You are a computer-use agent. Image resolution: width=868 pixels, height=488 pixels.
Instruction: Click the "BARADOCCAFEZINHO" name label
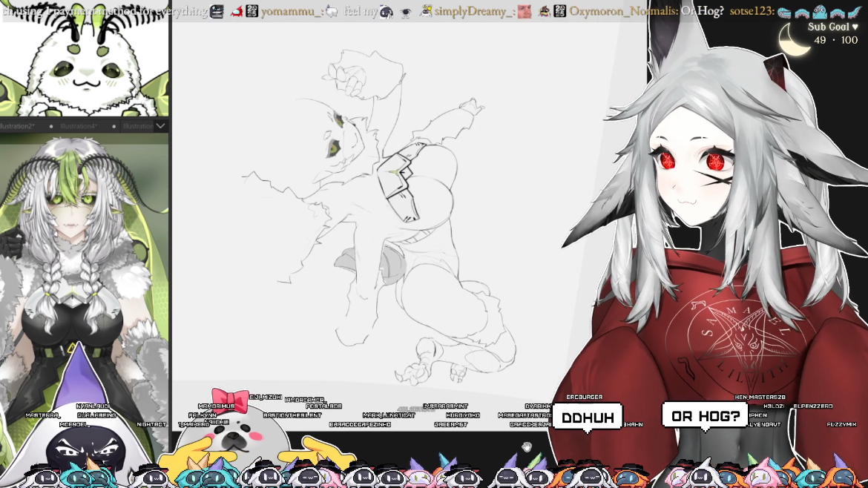coord(360,424)
